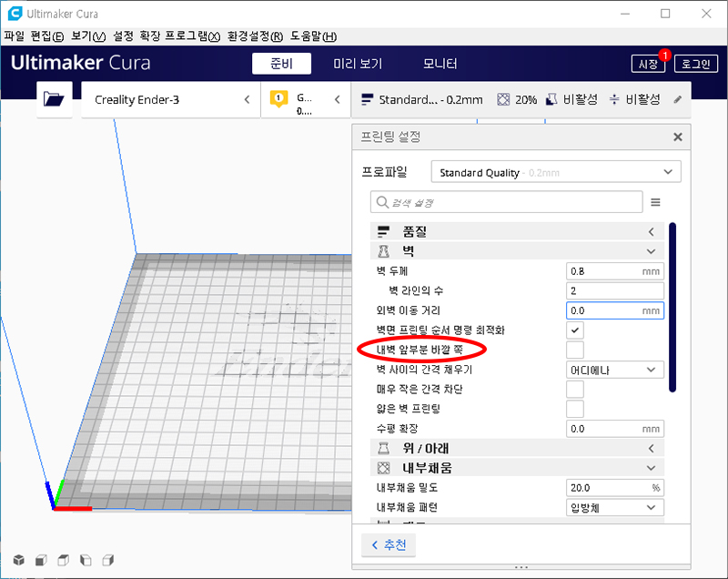Click the 추천 button

click(389, 544)
